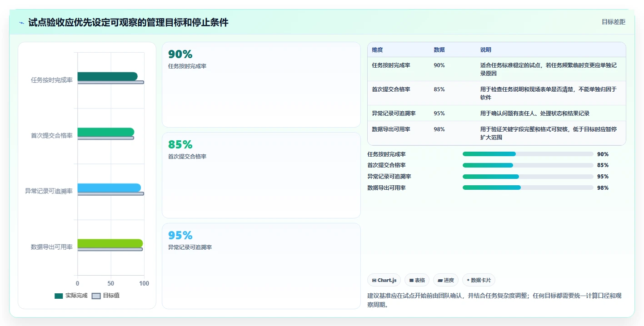
Task: Click the description starting 适合任务标准稳定的试点
Action: pyautogui.click(x=549, y=69)
